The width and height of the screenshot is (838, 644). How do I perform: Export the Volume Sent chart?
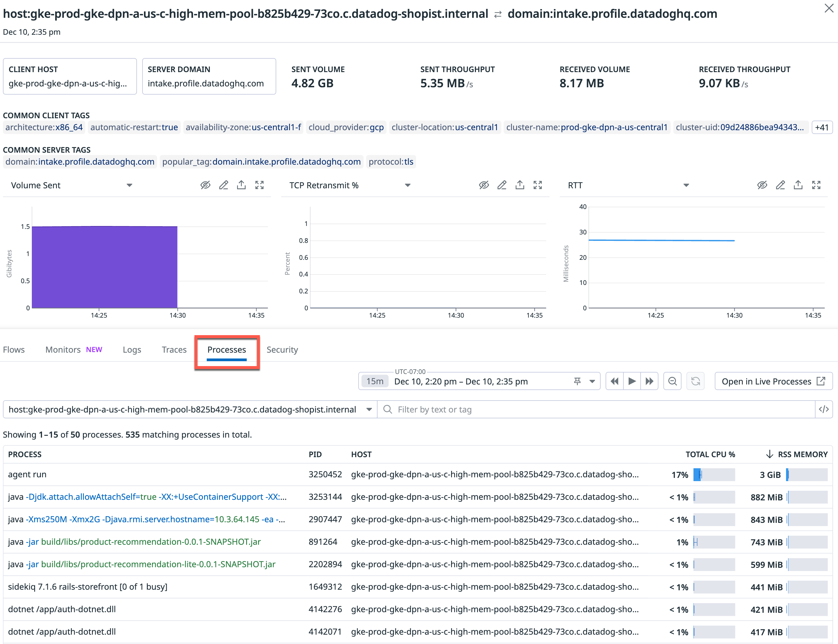coord(241,185)
